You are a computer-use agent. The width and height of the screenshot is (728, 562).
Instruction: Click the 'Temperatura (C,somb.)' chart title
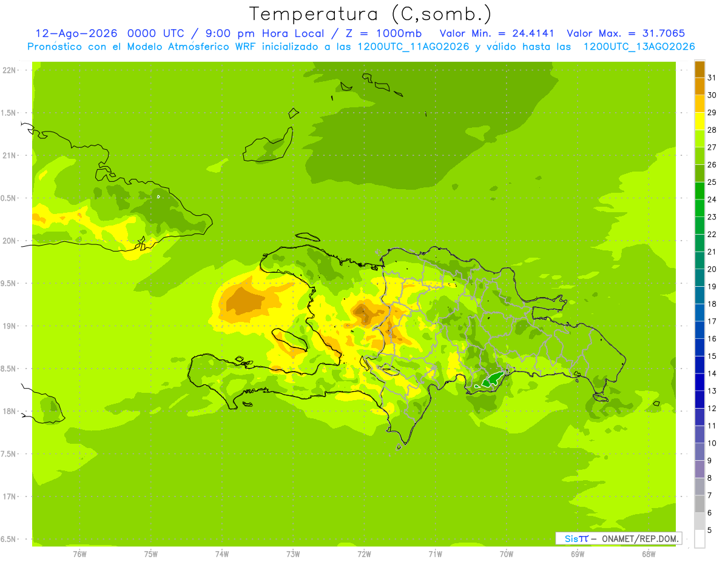coord(371,14)
